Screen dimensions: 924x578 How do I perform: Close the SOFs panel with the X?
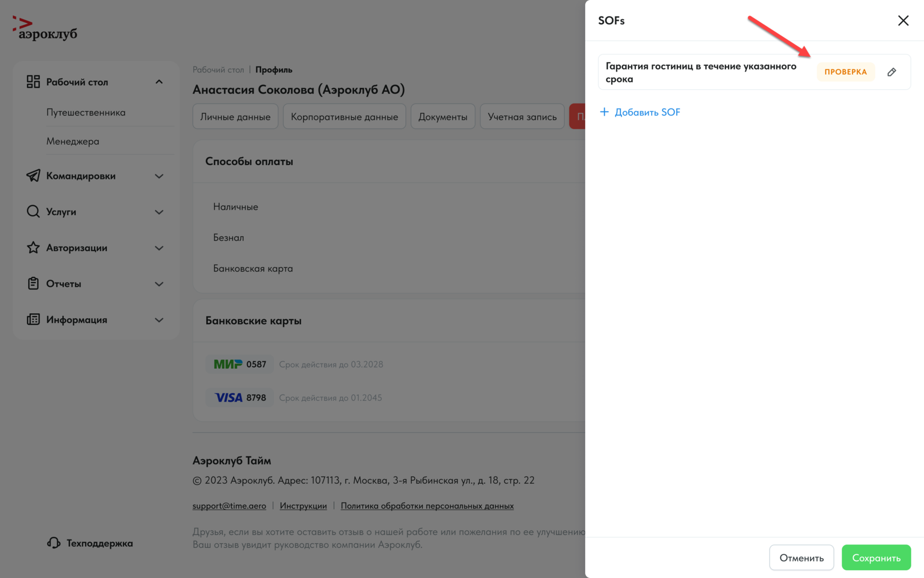pos(903,21)
